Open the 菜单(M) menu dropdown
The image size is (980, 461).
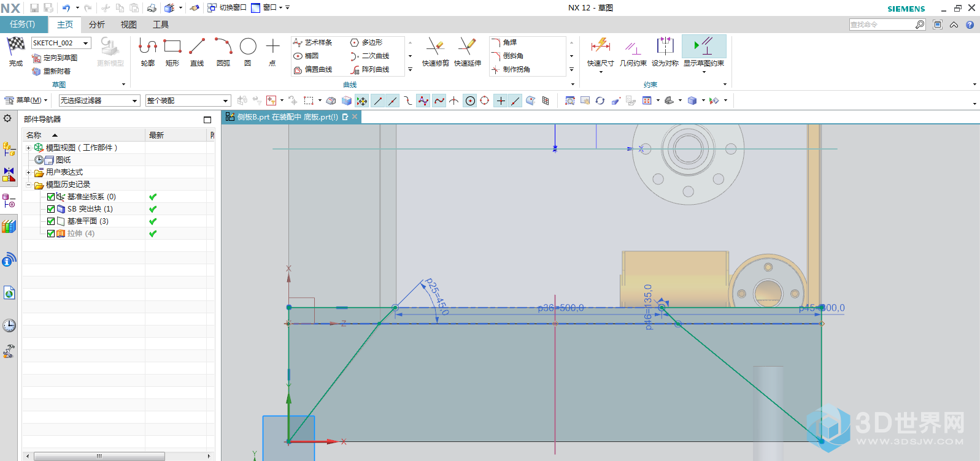(26, 100)
